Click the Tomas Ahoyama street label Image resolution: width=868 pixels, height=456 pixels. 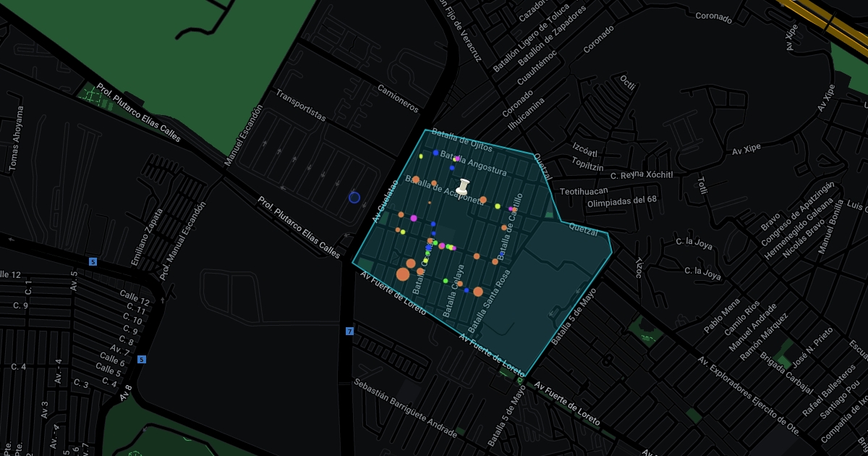[x=15, y=139]
